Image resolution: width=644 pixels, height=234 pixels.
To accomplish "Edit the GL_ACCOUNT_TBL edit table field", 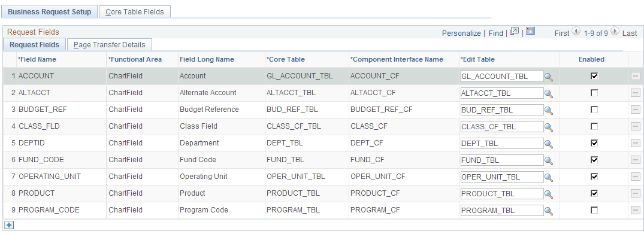I will coord(502,77).
